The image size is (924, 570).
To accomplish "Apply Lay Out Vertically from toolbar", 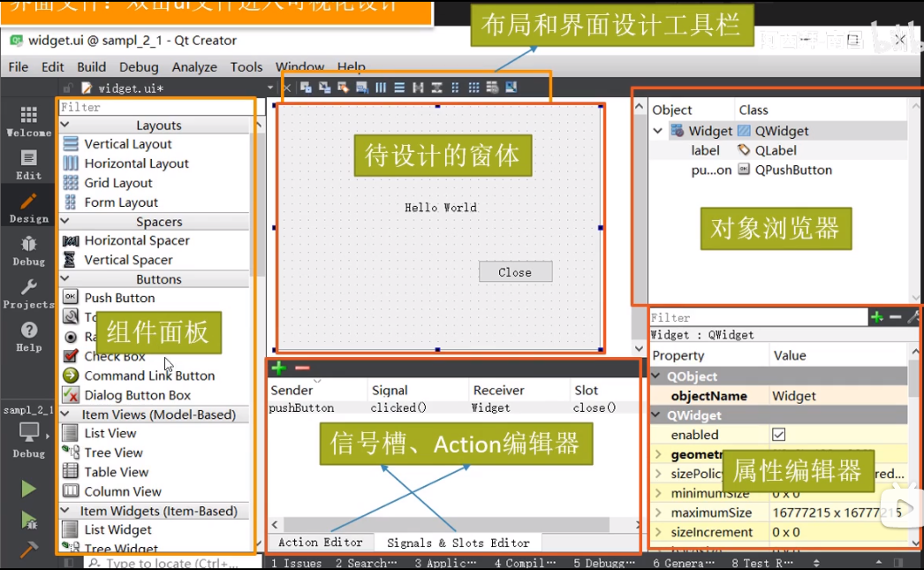I will click(399, 87).
